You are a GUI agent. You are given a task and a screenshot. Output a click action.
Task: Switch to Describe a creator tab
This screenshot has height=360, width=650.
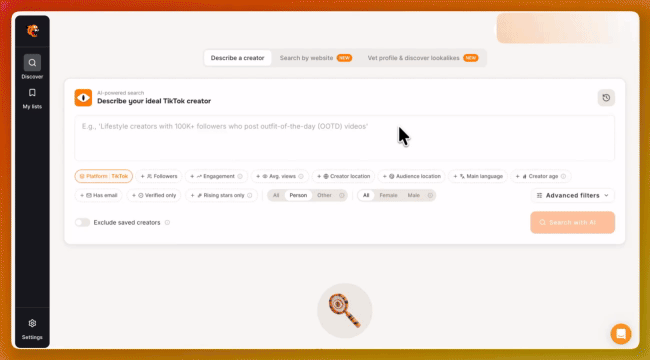[x=238, y=58]
